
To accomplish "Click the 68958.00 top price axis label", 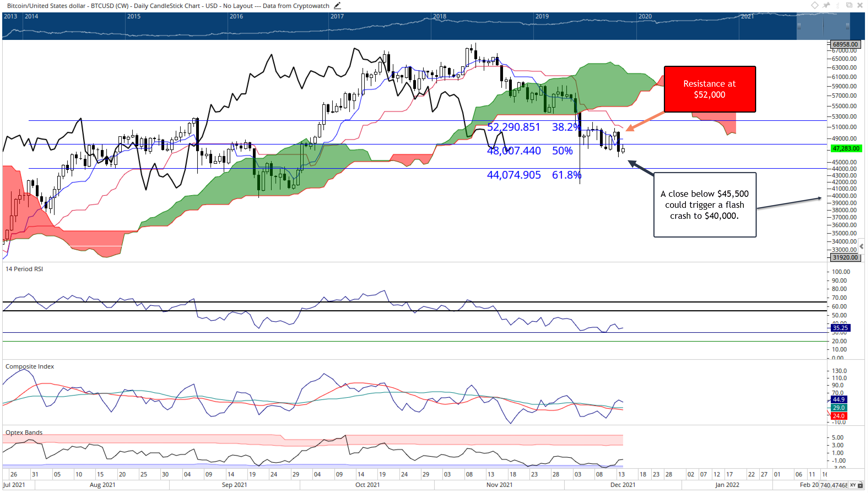I will click(x=845, y=44).
